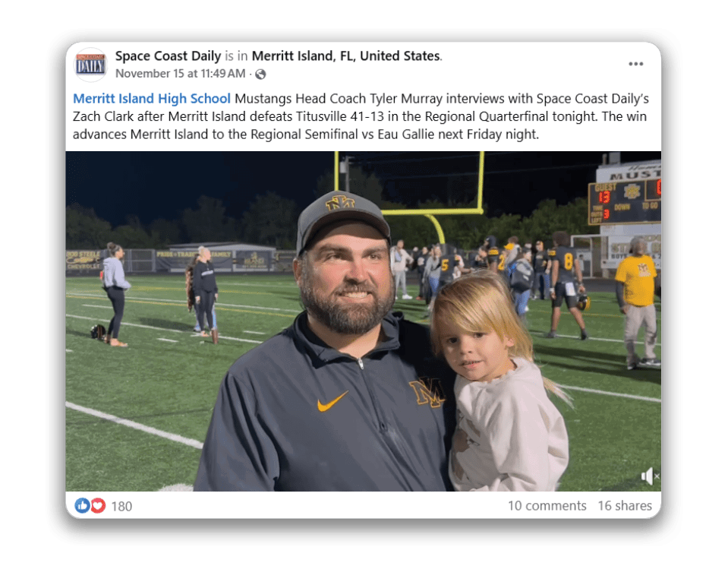Image resolution: width=728 pixels, height=566 pixels.
Task: Click the red Love heart reaction icon
Action: pos(97,505)
